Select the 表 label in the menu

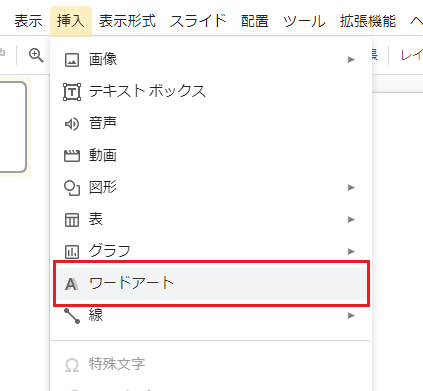click(x=96, y=219)
